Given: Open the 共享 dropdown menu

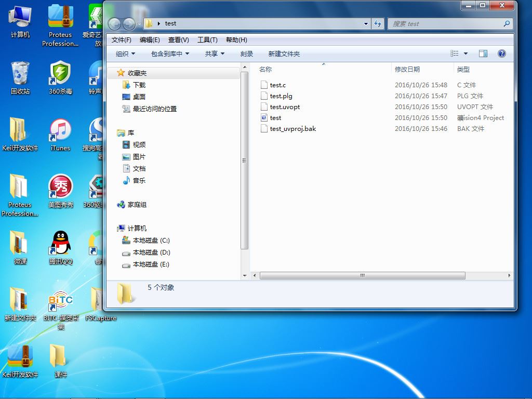Looking at the screenshot, I should pyautogui.click(x=215, y=54).
